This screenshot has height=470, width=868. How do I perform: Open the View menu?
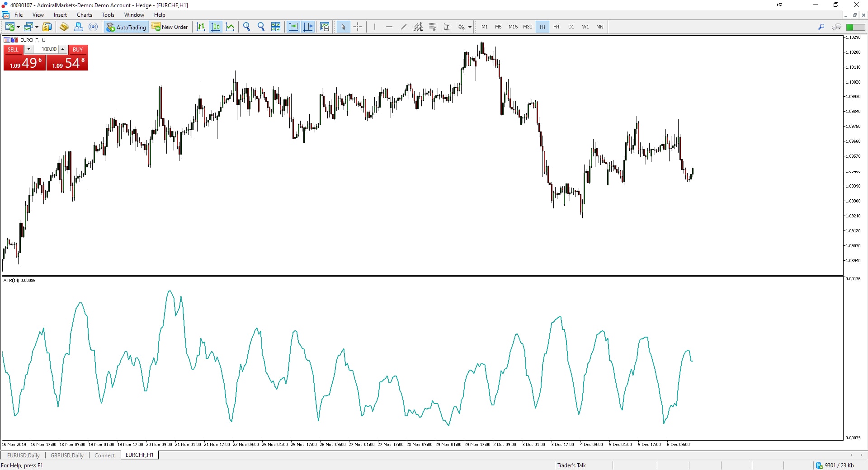point(38,15)
